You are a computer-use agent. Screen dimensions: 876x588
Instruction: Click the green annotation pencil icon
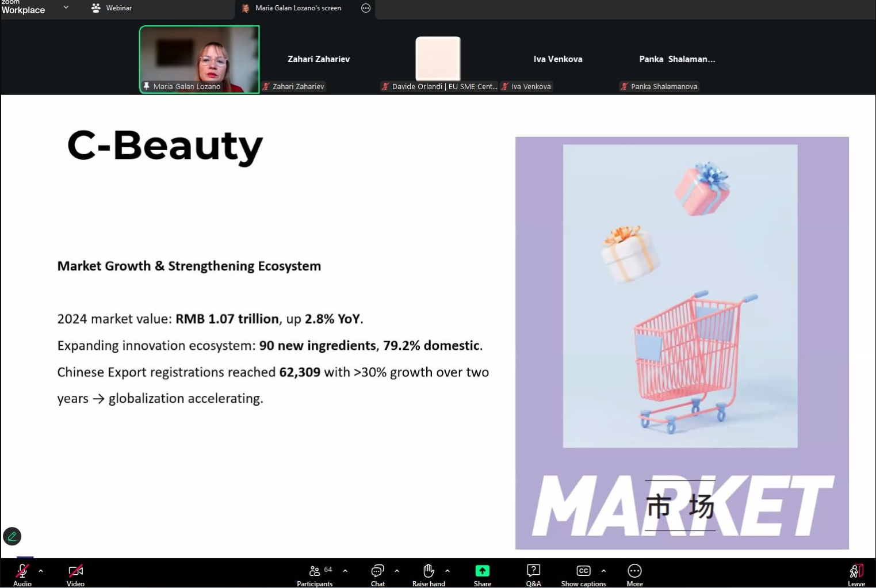point(12,536)
